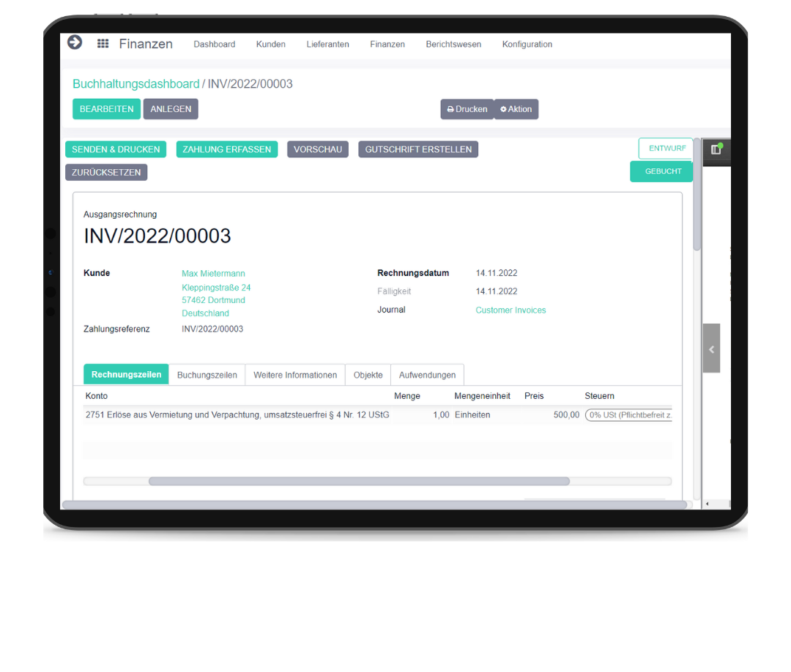Click the invoice lines horizontal scrollbar
The width and height of the screenshot is (791, 672).
click(359, 481)
